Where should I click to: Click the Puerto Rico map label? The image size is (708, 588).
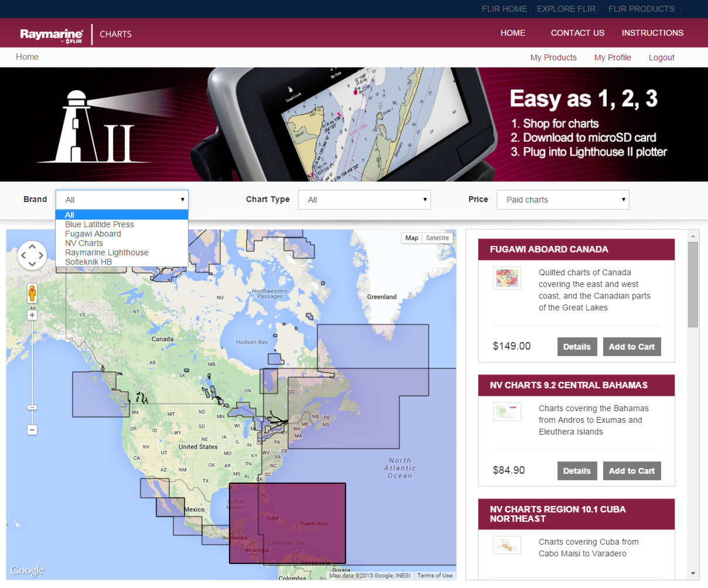(x=314, y=524)
